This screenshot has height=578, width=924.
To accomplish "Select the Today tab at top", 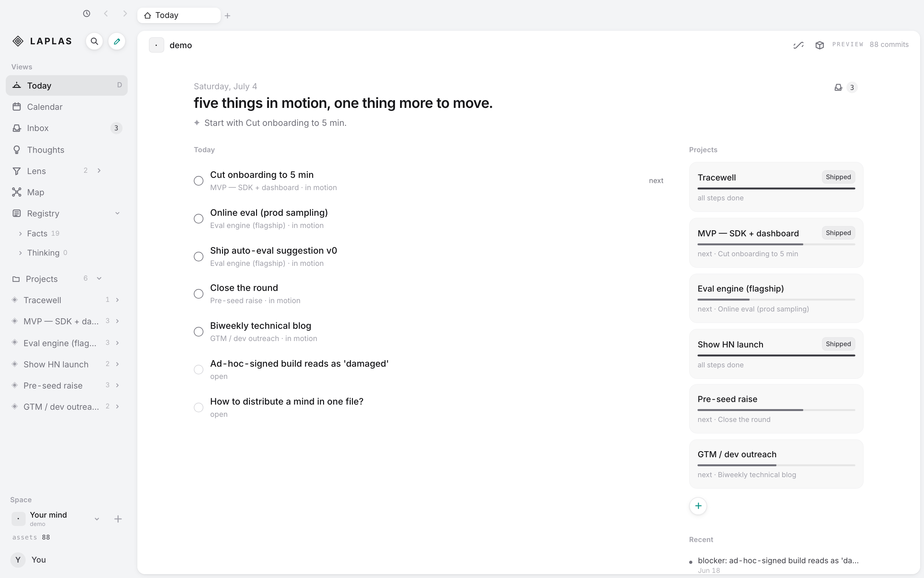I will point(179,15).
